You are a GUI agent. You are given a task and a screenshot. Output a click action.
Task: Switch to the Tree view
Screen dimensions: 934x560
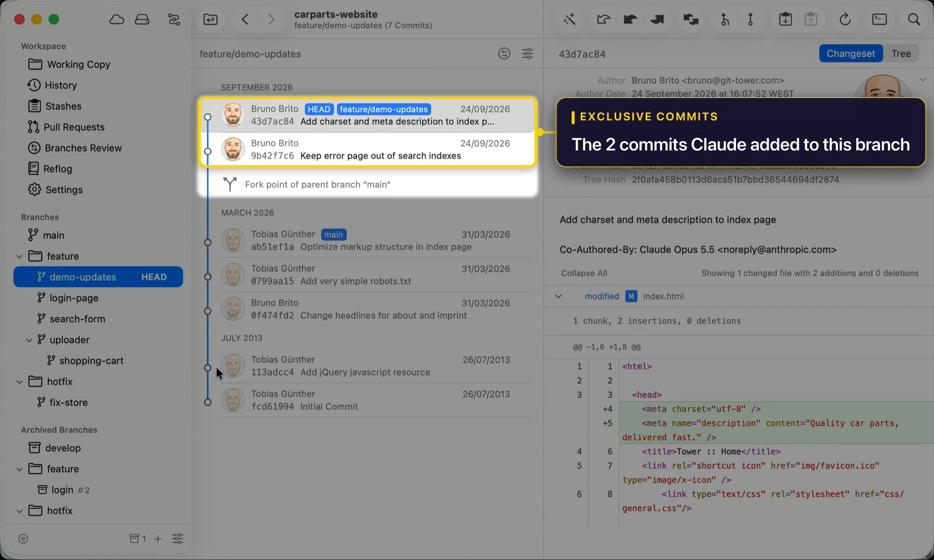pyautogui.click(x=901, y=54)
